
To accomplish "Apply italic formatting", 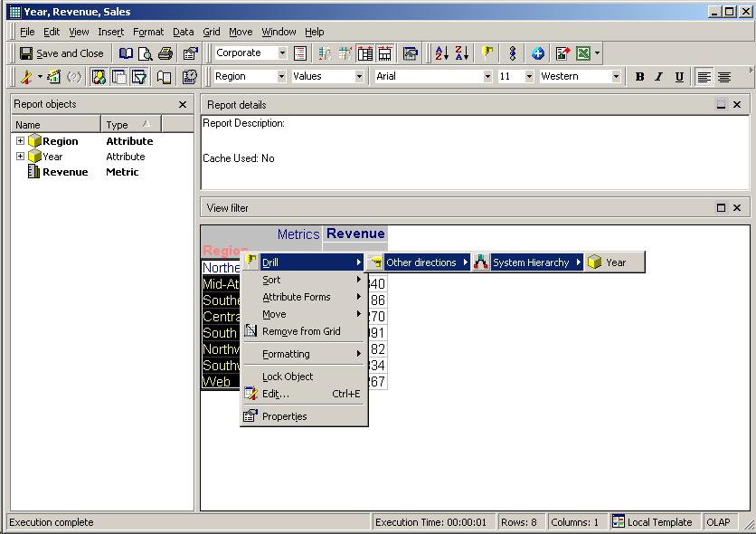I will (x=658, y=77).
